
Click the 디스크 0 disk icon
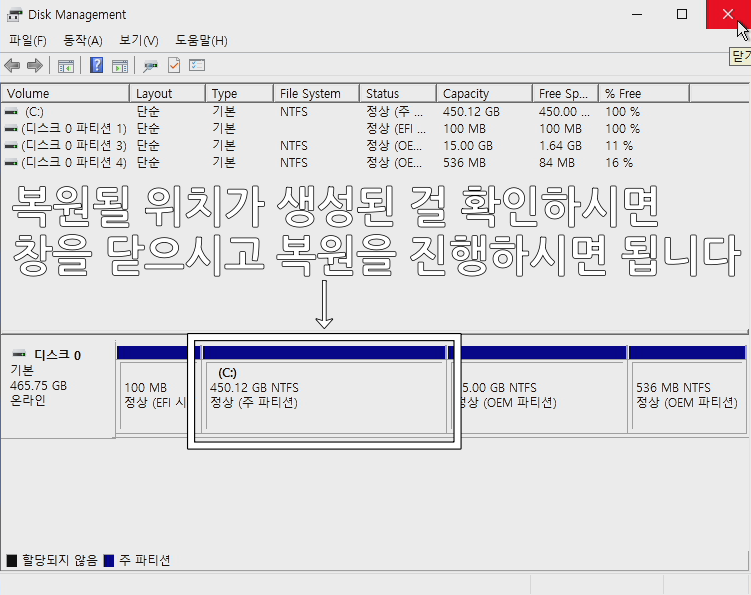click(19, 354)
